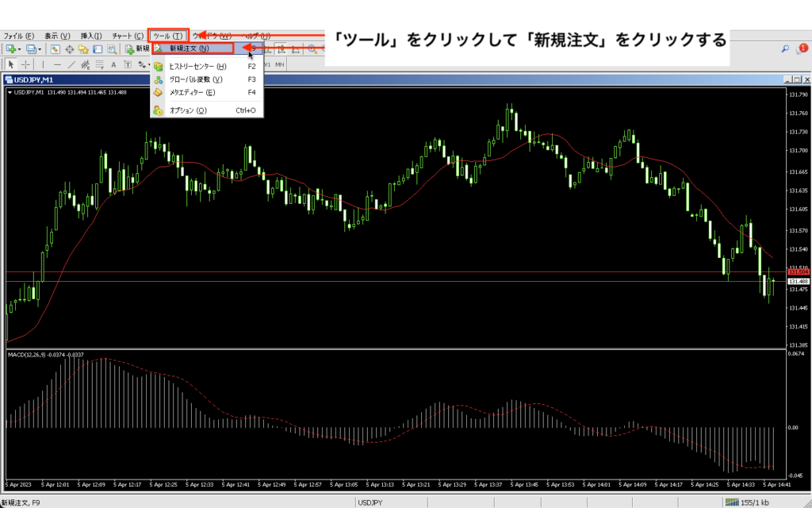Open the ファイル (F) menu

(19, 36)
